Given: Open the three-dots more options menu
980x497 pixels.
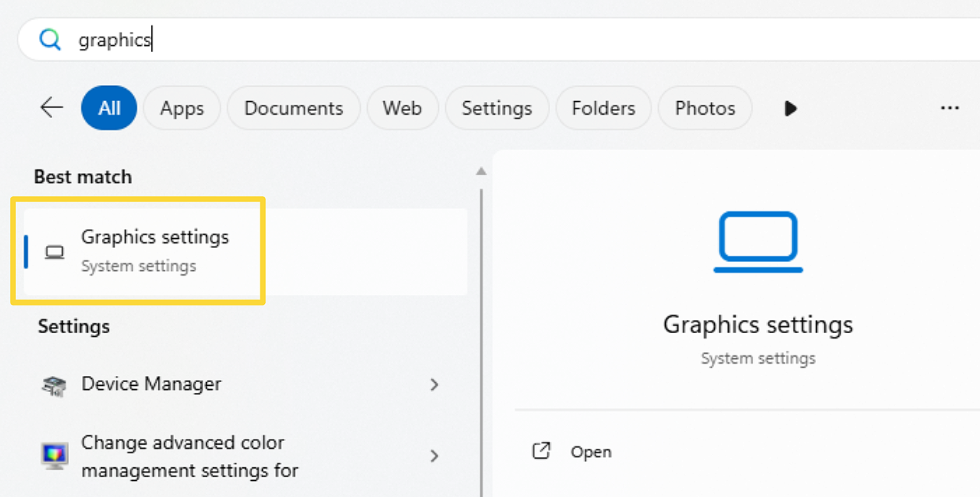Looking at the screenshot, I should click(x=949, y=109).
